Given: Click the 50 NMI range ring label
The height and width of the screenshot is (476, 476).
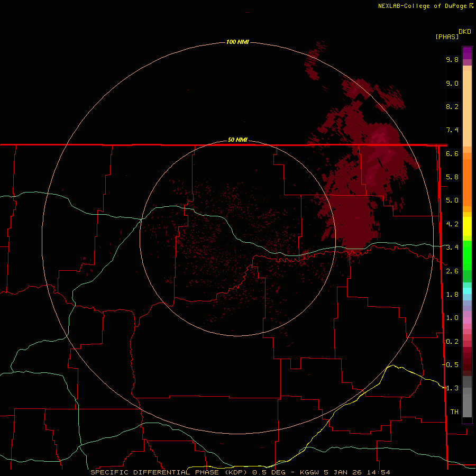Looking at the screenshot, I should pyautogui.click(x=237, y=140).
